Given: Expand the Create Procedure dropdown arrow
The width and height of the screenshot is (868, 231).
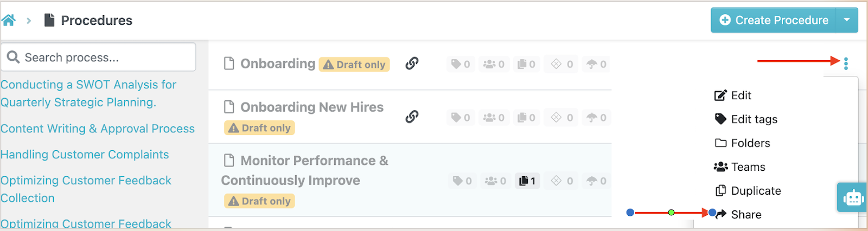Looking at the screenshot, I should point(847,20).
